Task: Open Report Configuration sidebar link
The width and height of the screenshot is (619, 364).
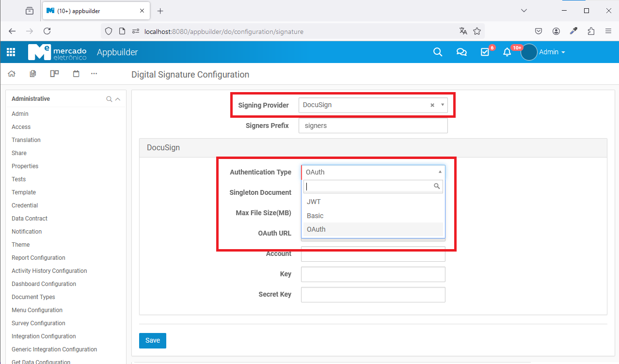Action: pos(38,258)
